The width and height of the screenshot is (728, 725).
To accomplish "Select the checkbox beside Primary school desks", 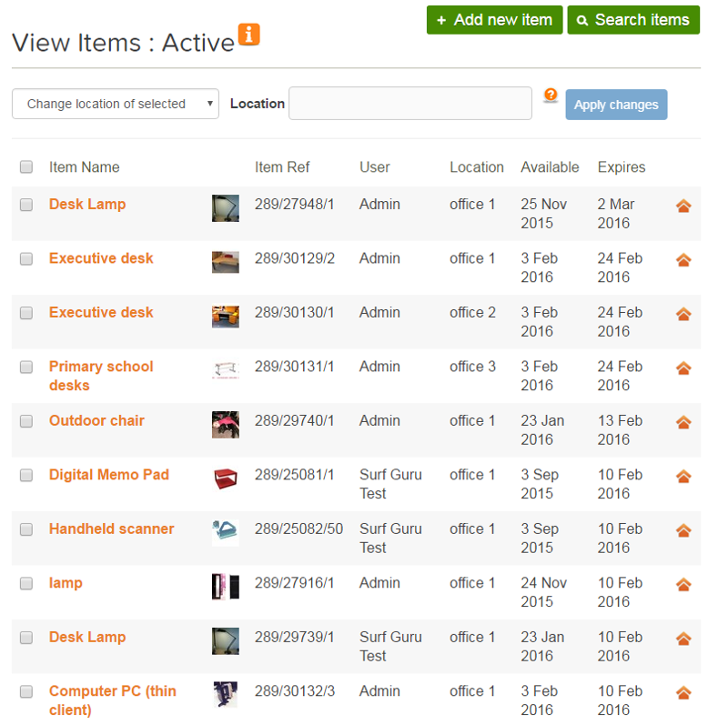I will 25,367.
